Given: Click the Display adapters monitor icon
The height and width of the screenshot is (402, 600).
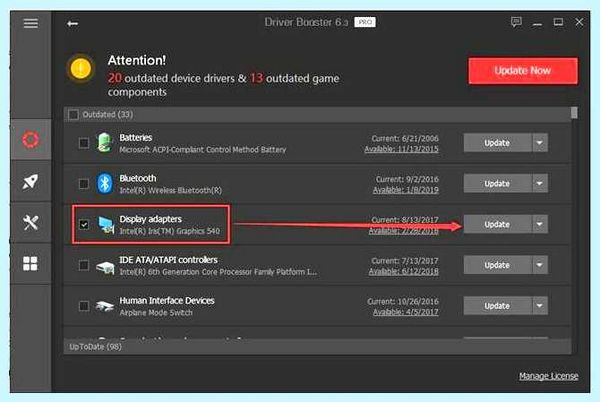Looking at the screenshot, I should click(106, 225).
